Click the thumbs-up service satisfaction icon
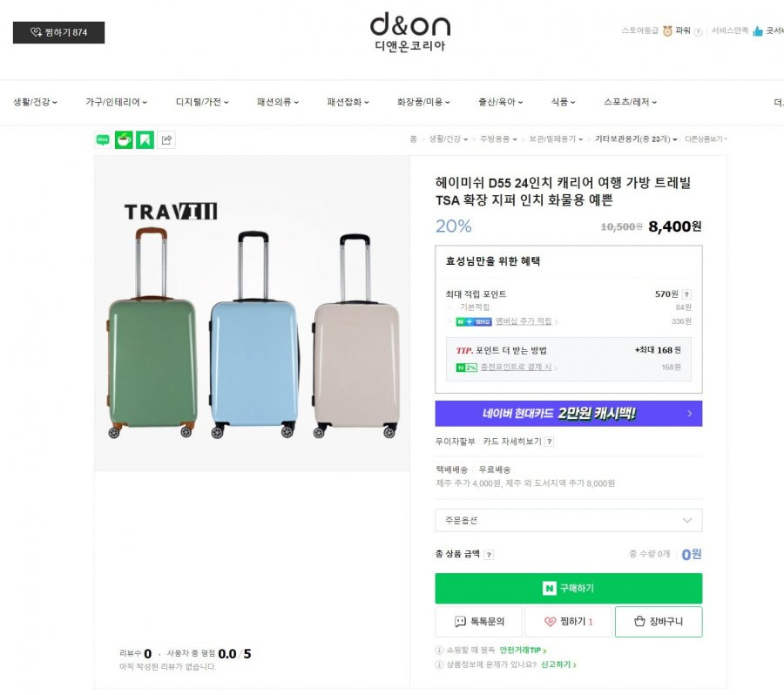This screenshot has height=695, width=784. [x=758, y=31]
